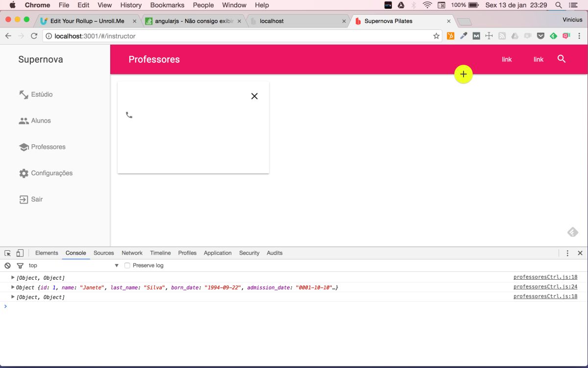Select Professores in the sidebar

(x=42, y=147)
